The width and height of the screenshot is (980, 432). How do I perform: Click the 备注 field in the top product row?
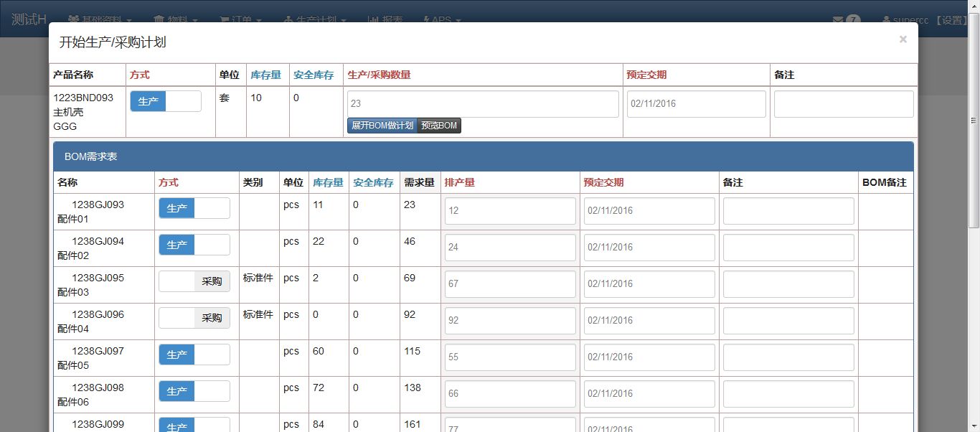click(x=843, y=104)
